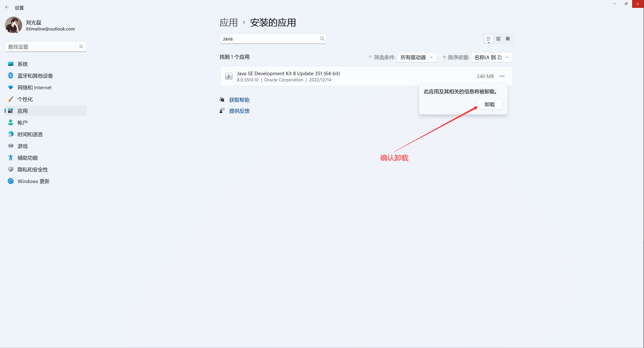Click the 时间和语言 clock globe icon
The image size is (644, 348).
click(11, 134)
